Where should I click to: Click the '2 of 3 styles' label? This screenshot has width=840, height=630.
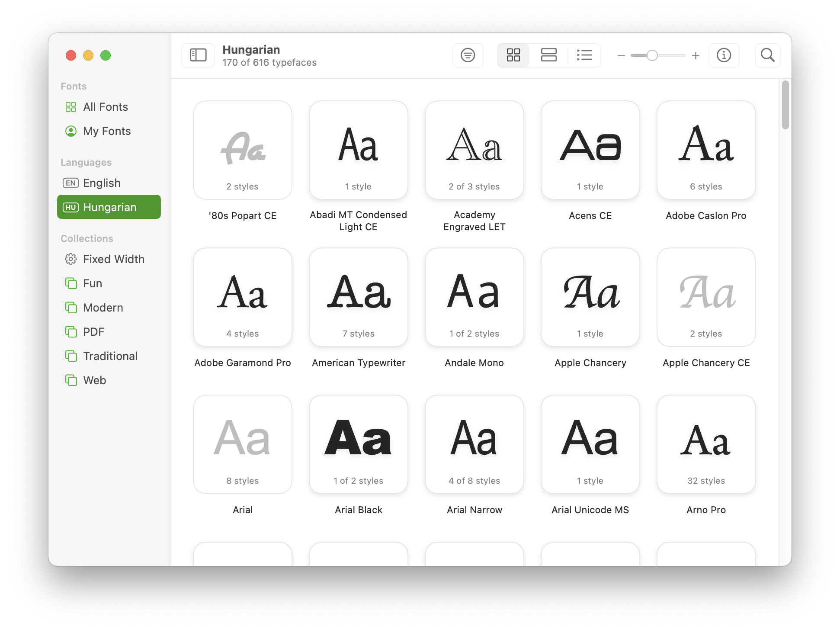(475, 186)
